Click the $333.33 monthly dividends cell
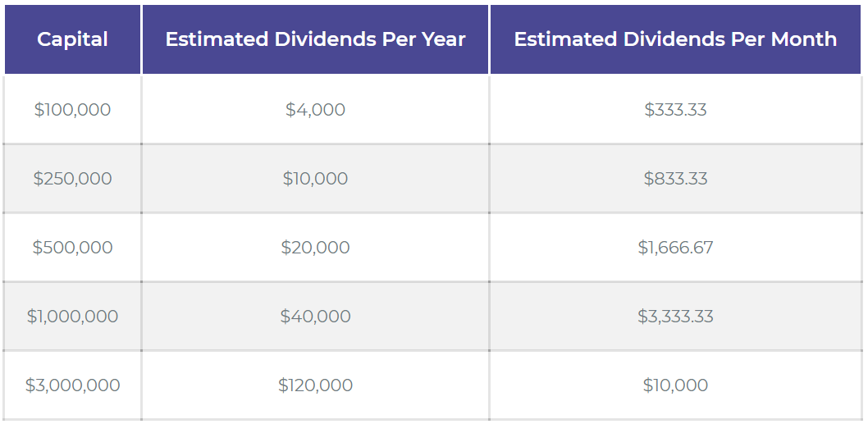Viewport: 868px width, 424px height. [675, 110]
